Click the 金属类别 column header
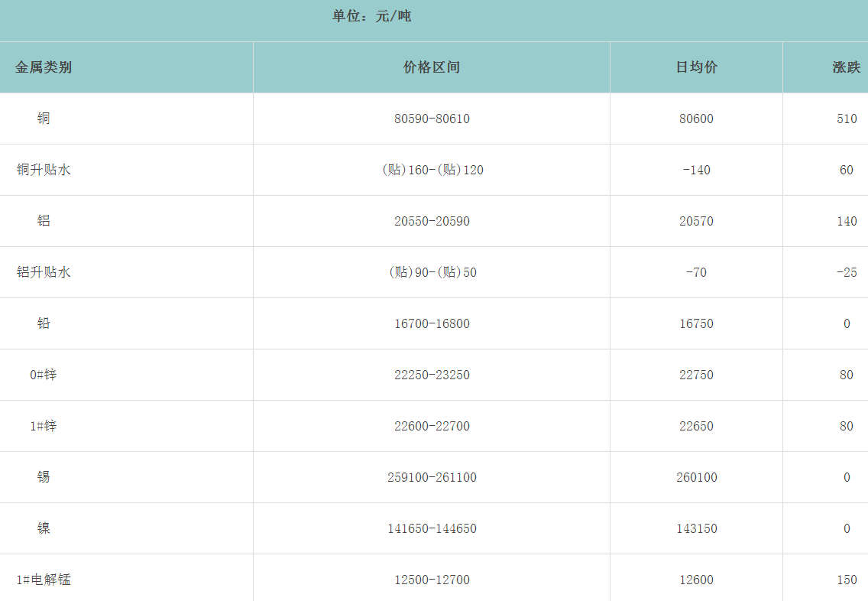The image size is (868, 601). (44, 67)
